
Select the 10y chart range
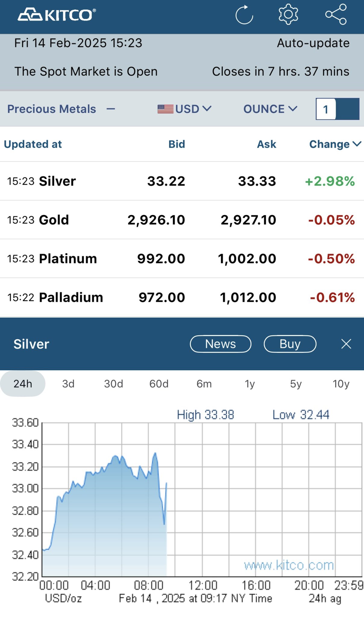tap(341, 384)
